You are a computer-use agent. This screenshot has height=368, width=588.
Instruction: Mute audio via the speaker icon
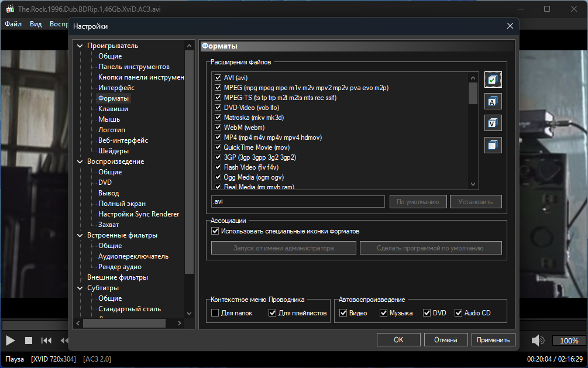pyautogui.click(x=538, y=341)
